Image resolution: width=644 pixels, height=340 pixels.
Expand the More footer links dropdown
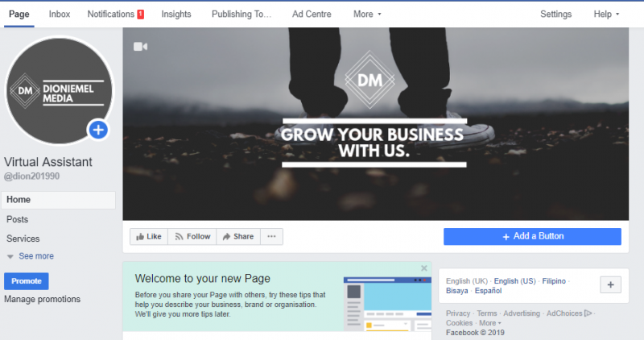(x=490, y=323)
